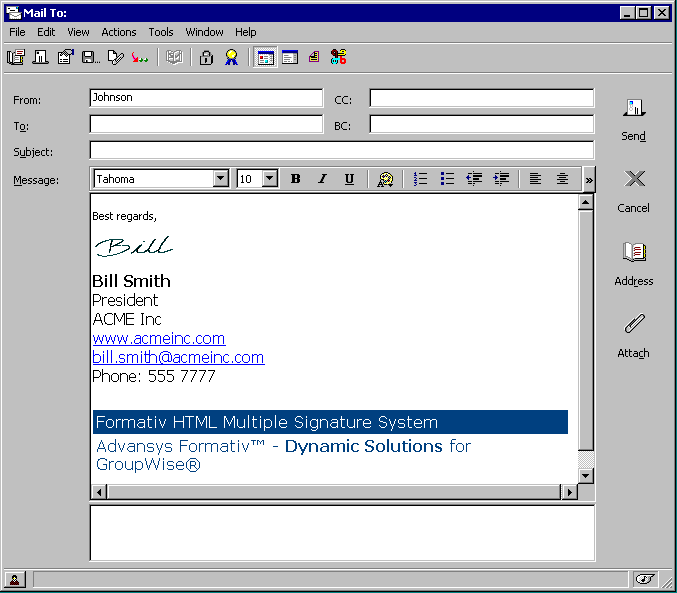This screenshot has height=593, width=677.
Task: Click the first toolbar icon with stacked documents
Action: 16,57
